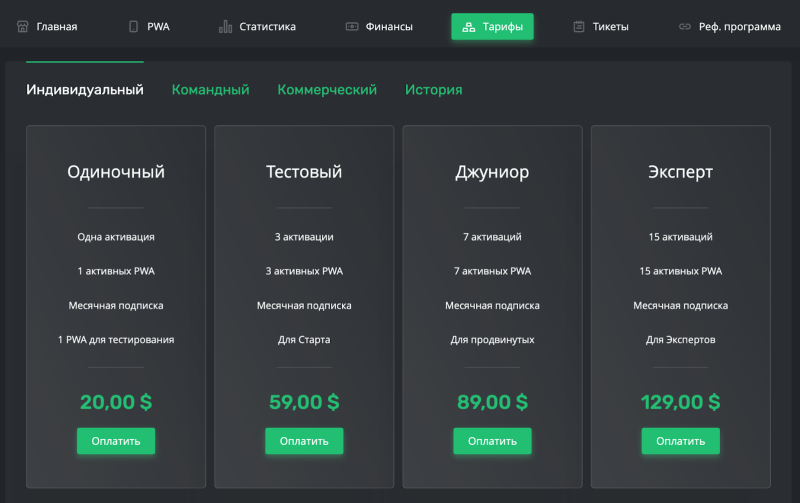This screenshot has height=503, width=800.
Task: Click the Джуниор plan title
Action: (x=492, y=172)
